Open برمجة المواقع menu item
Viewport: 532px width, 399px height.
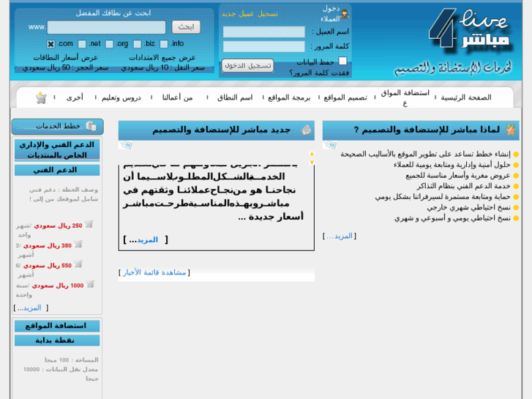289,98
